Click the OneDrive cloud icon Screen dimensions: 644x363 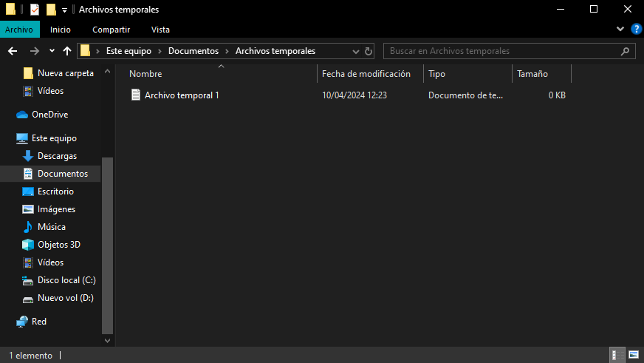(22, 115)
